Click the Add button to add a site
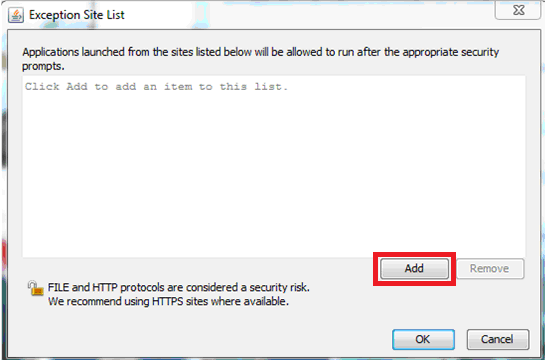 tap(414, 269)
